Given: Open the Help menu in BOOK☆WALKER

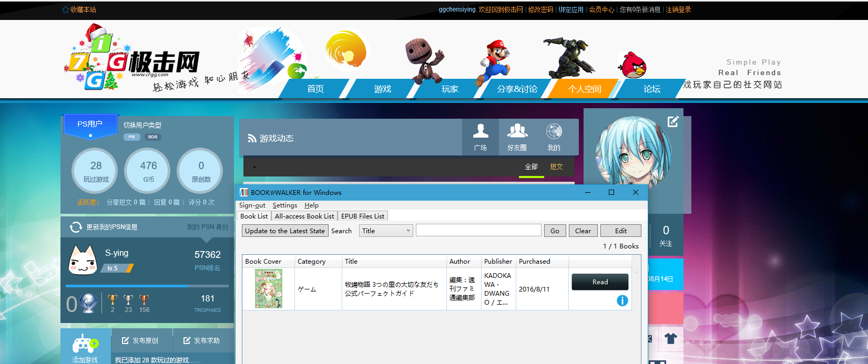Looking at the screenshot, I should pyautogui.click(x=312, y=205).
